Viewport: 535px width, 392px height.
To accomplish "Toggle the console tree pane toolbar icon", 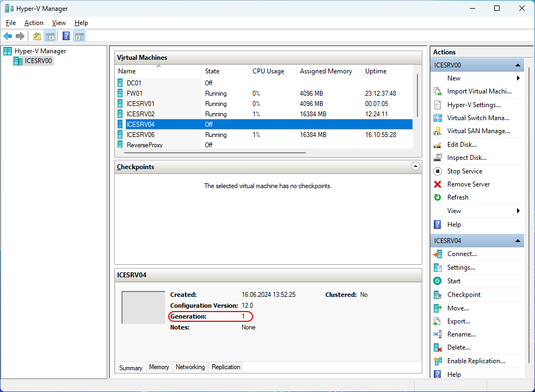I will tap(50, 36).
